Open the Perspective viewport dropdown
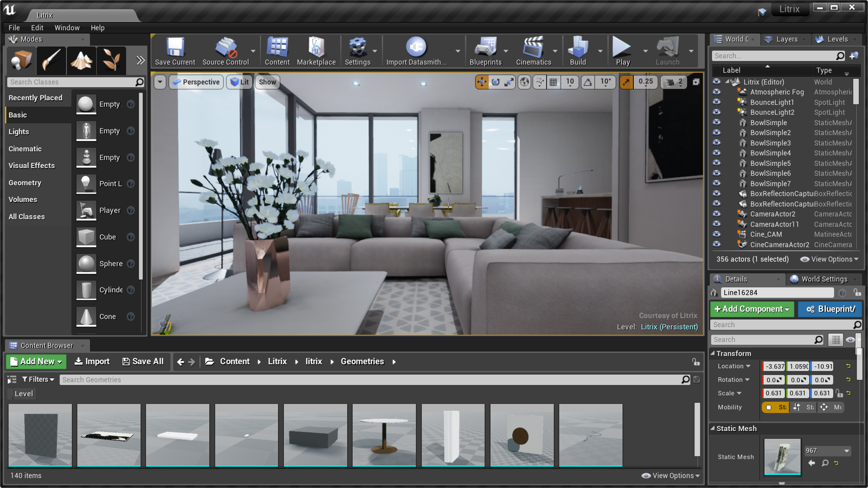Screen dimensions: 868x488 [196, 82]
